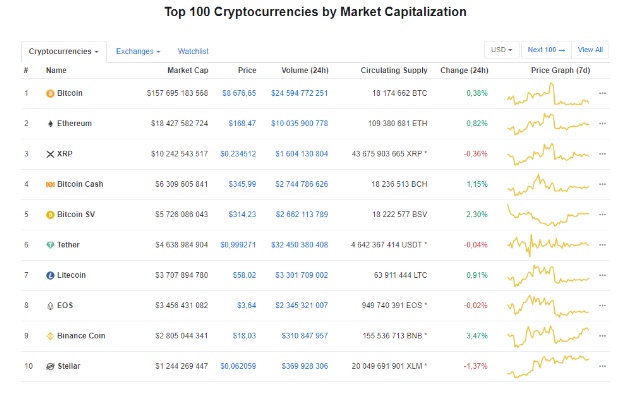Expand the Exchanges dropdown menu

click(x=138, y=52)
